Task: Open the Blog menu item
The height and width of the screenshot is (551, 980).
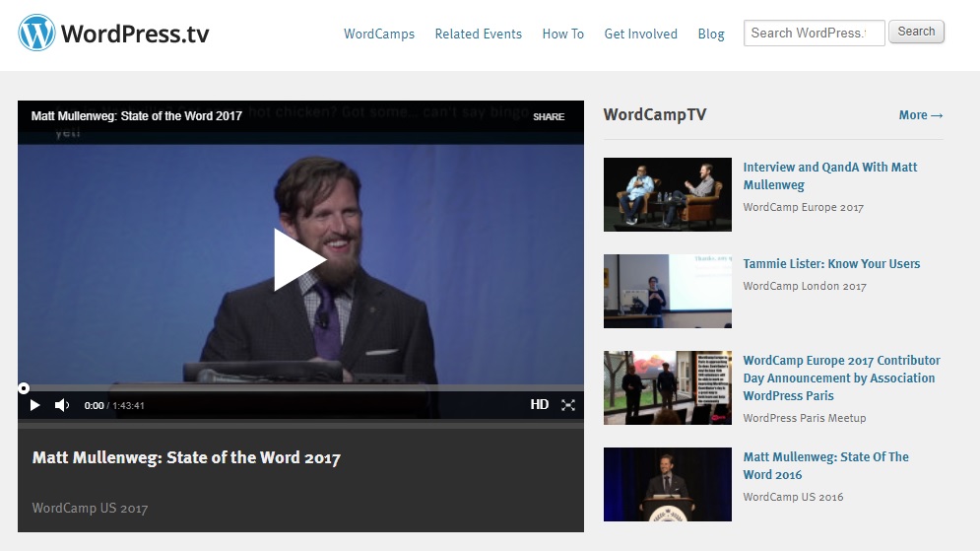Action: [711, 34]
